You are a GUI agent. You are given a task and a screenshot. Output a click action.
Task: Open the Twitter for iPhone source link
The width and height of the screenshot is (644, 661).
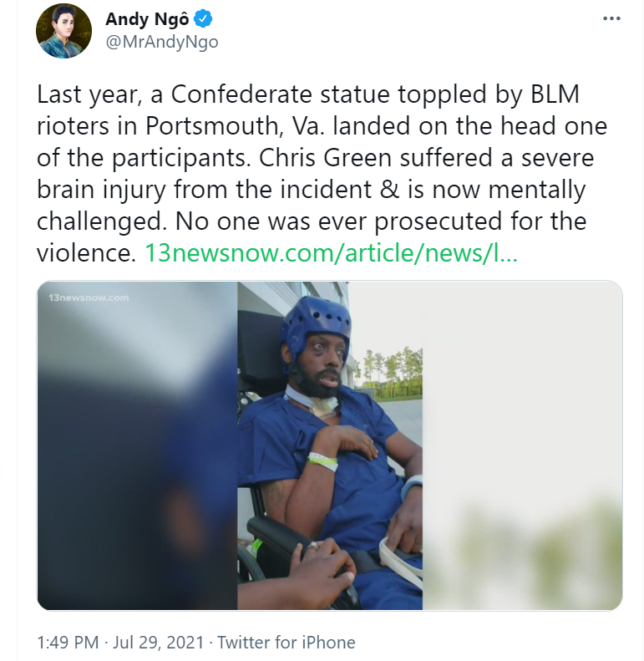pyautogui.click(x=287, y=643)
